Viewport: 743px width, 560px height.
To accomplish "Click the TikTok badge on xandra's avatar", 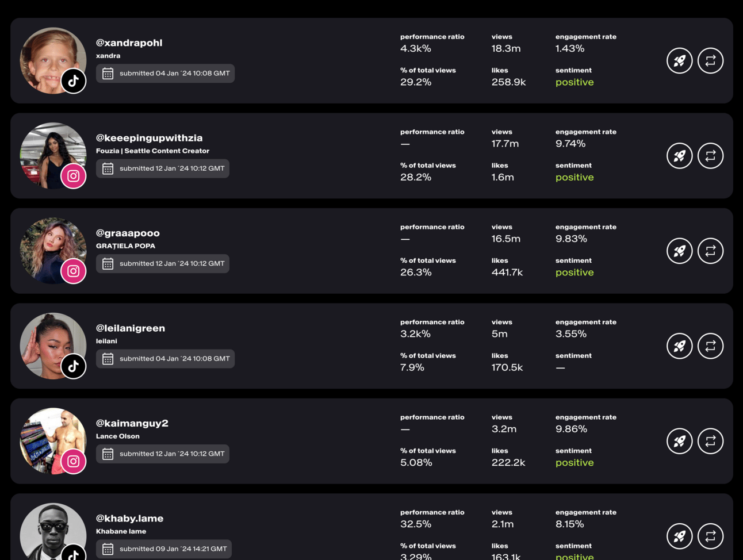I will click(x=74, y=81).
